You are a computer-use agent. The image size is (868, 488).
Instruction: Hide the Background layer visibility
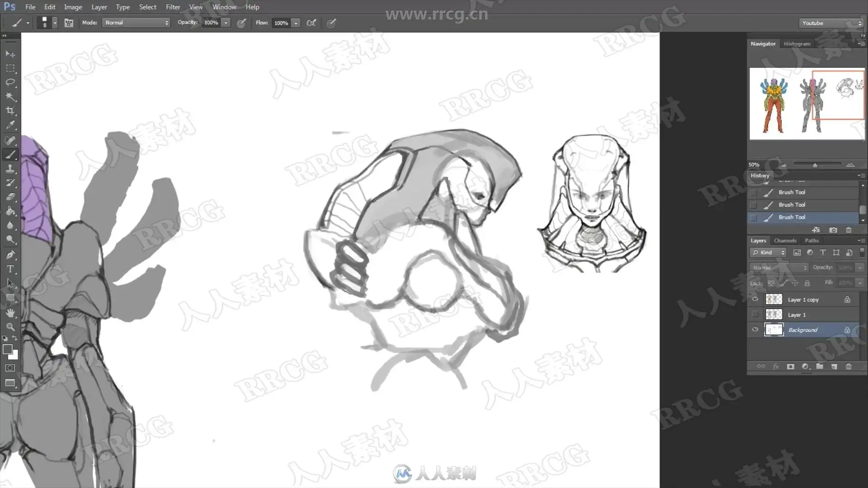point(755,329)
